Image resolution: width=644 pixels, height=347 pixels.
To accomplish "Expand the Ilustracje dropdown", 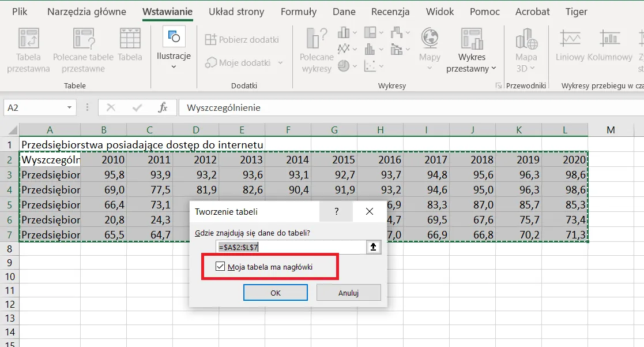I will coord(174,67).
